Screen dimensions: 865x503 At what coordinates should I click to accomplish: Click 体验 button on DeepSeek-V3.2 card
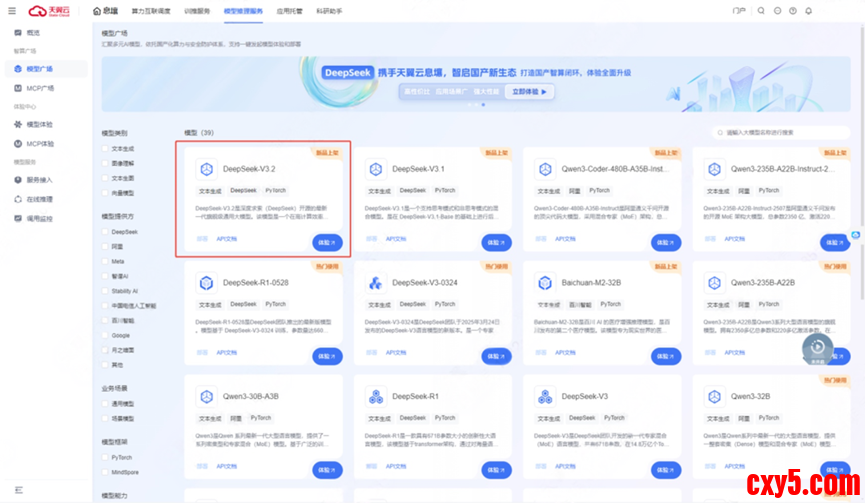[327, 243]
